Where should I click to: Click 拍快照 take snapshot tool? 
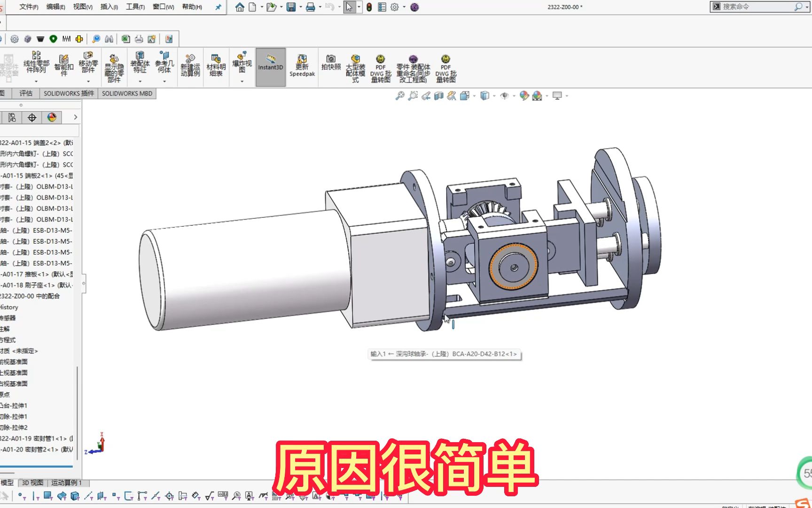tap(331, 63)
